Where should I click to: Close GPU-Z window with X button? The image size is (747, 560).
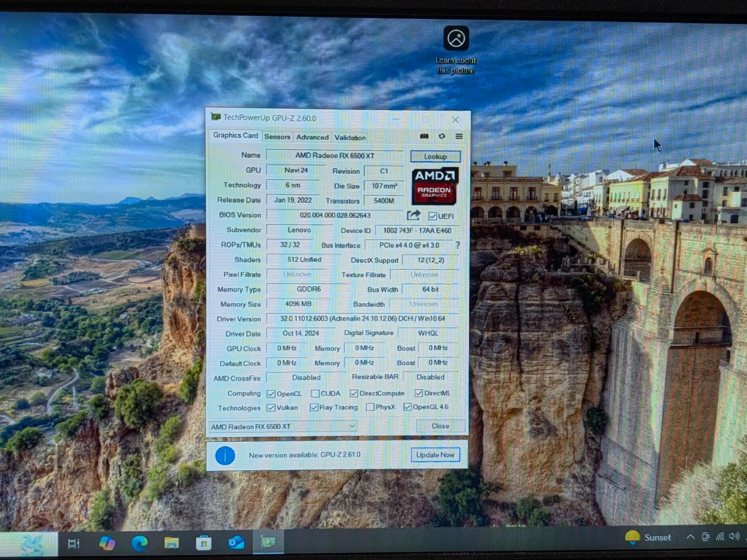(455, 120)
